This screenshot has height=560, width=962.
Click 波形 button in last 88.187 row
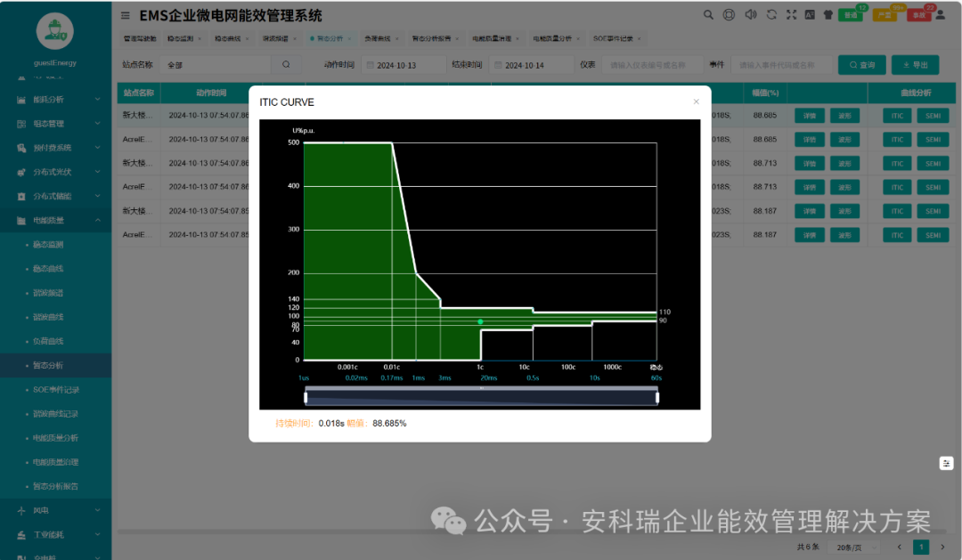coord(844,235)
